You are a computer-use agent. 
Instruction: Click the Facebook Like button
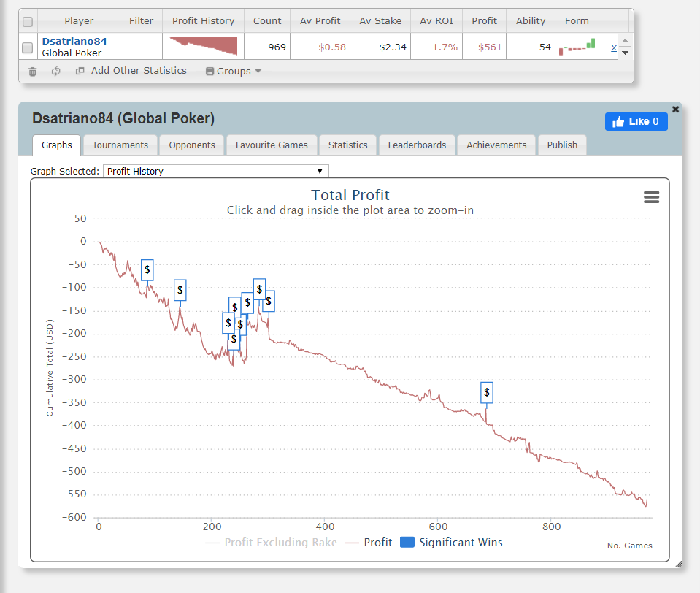636,121
